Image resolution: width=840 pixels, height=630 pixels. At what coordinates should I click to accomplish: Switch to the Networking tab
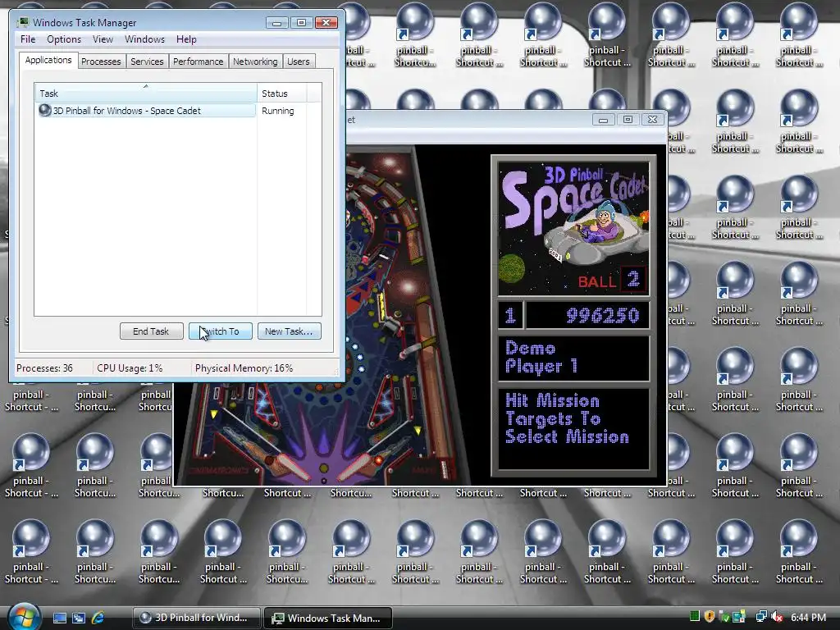coord(255,62)
